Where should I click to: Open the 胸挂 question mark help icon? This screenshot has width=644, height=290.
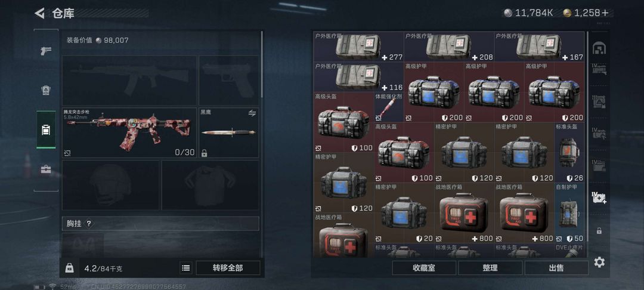(89, 223)
